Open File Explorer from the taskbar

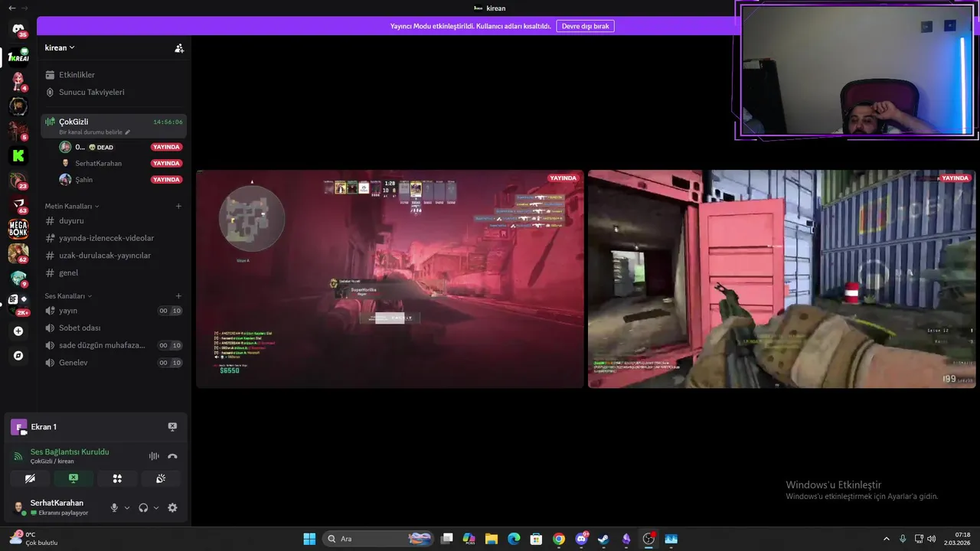point(492,539)
